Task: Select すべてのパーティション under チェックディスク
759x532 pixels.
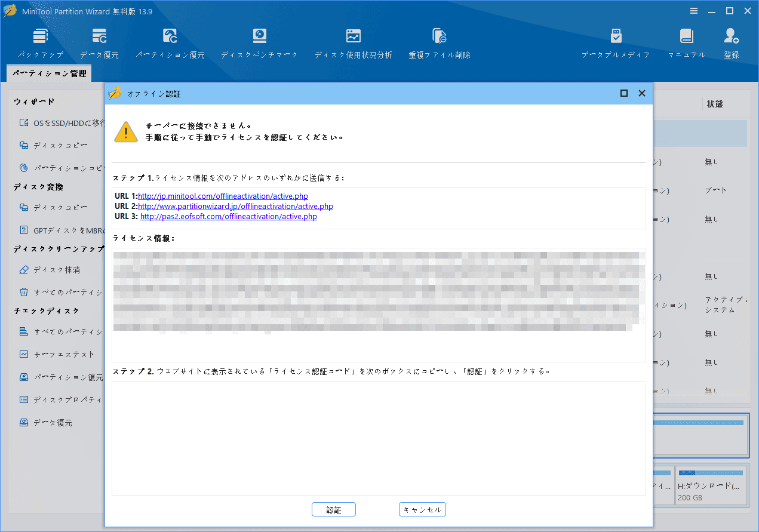Action: (x=62, y=331)
